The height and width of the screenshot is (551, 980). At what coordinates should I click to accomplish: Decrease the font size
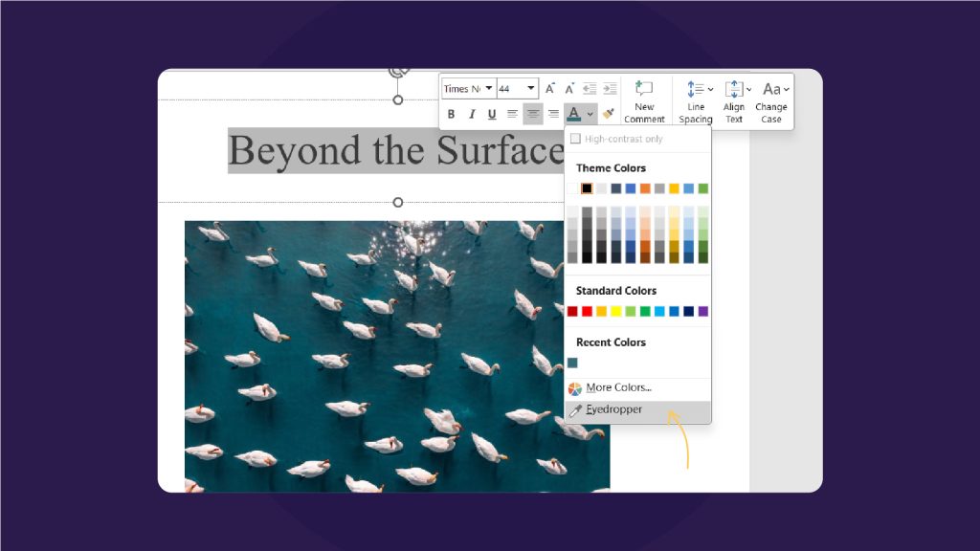coord(569,88)
